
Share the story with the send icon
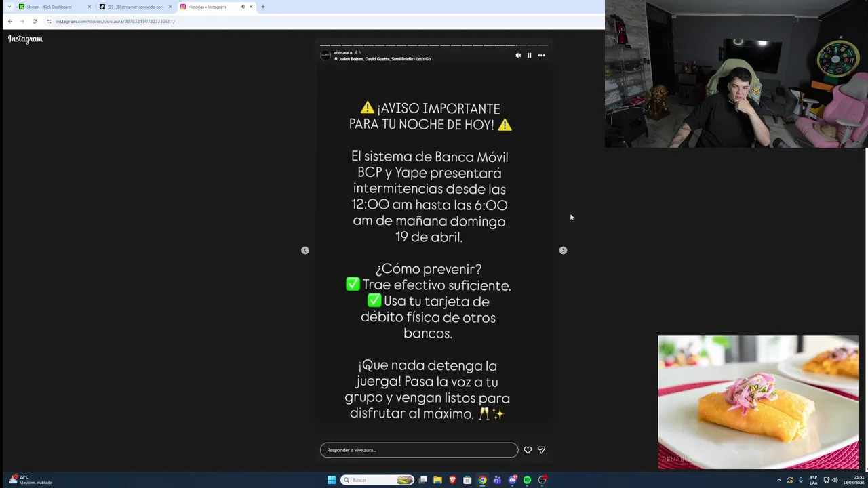pos(541,450)
